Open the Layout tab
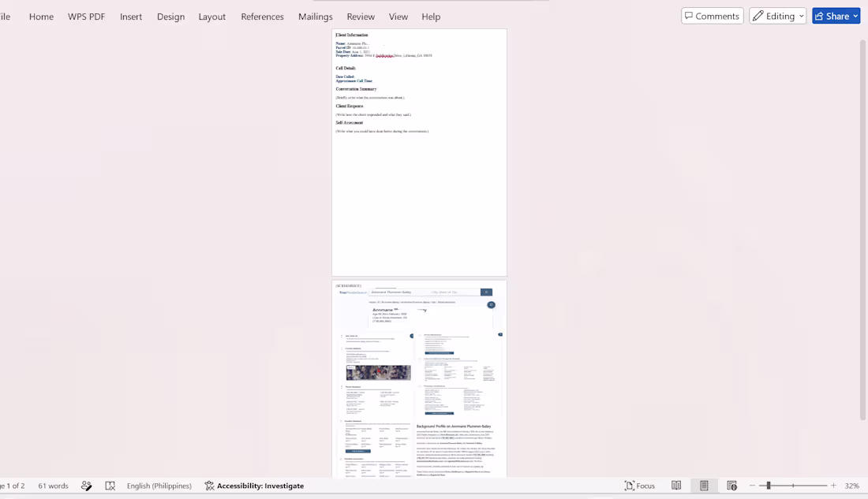This screenshot has height=499, width=868. tap(212, 17)
